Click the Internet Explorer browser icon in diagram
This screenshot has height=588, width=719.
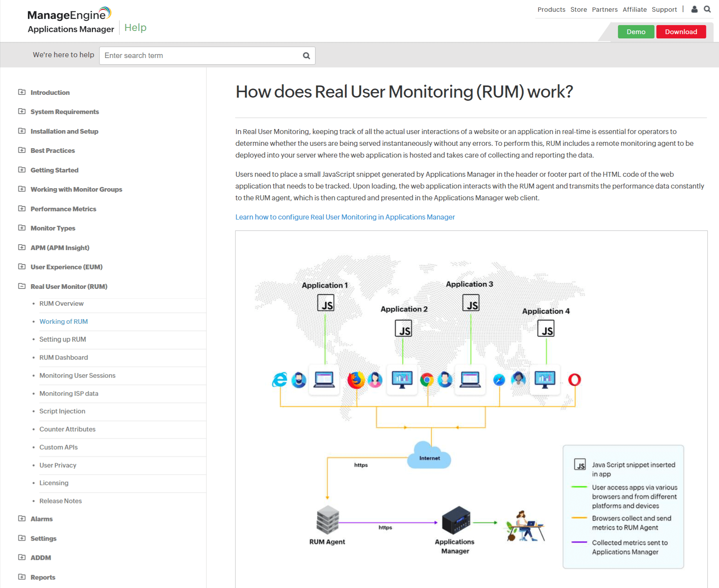coord(280,379)
